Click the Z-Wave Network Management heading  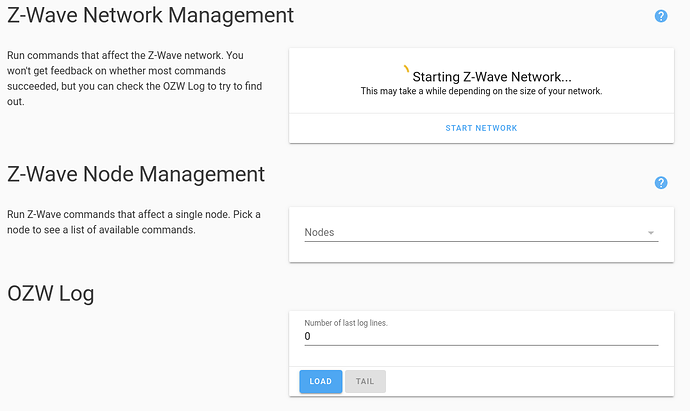[x=150, y=16]
